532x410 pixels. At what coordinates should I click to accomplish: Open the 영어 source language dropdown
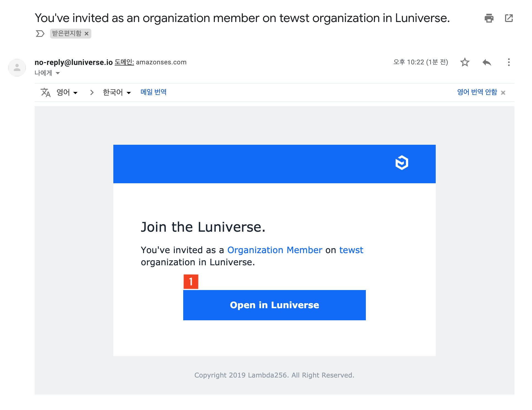[67, 92]
